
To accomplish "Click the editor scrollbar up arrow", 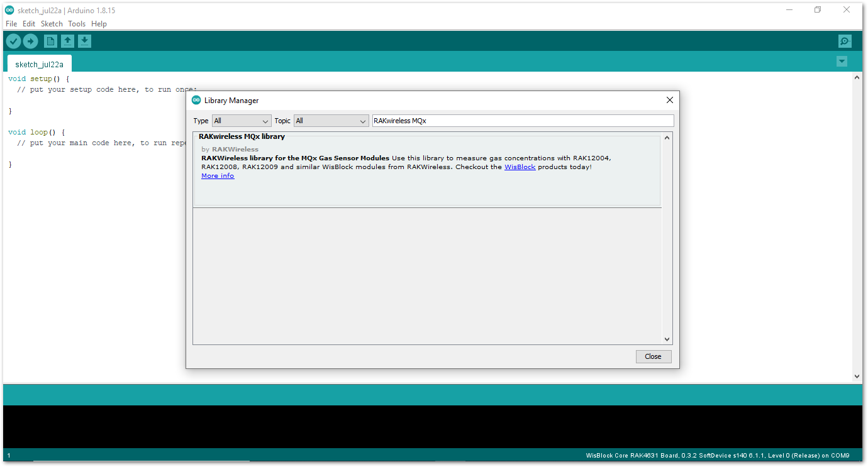I will click(x=857, y=77).
